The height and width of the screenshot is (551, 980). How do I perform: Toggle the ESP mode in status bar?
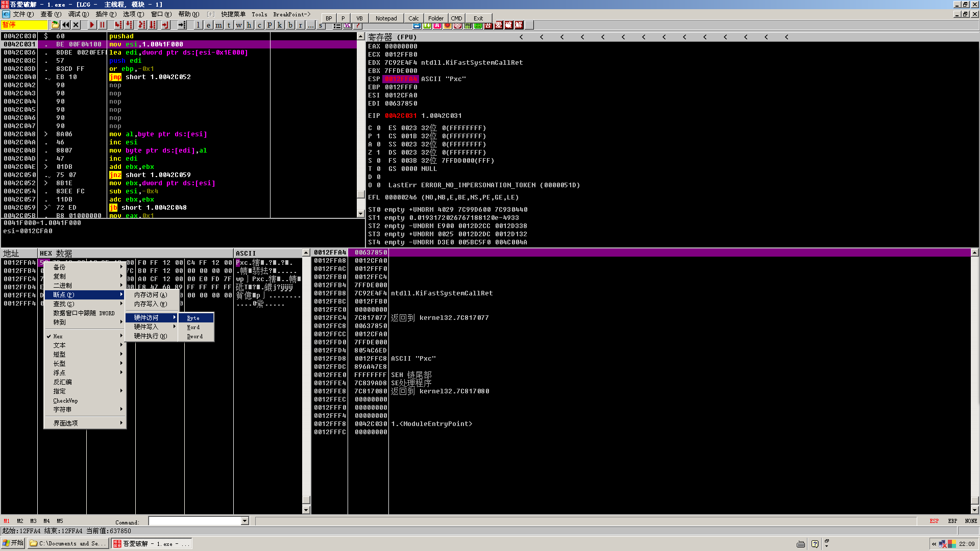tap(934, 521)
